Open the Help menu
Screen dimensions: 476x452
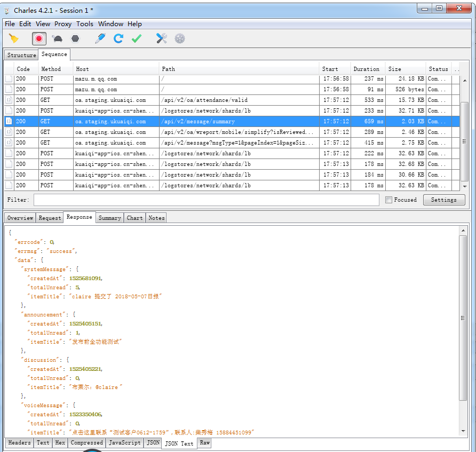tap(134, 23)
